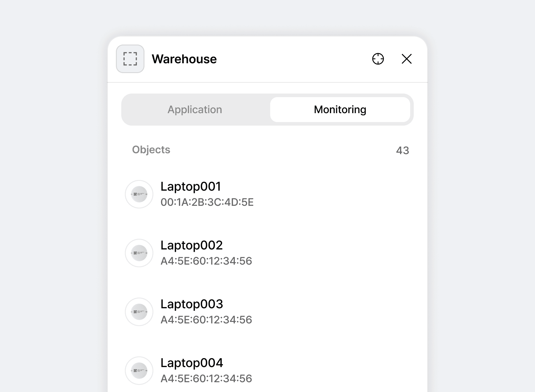
Task: Click the Laptop004 tag thumbnail
Action: (139, 371)
